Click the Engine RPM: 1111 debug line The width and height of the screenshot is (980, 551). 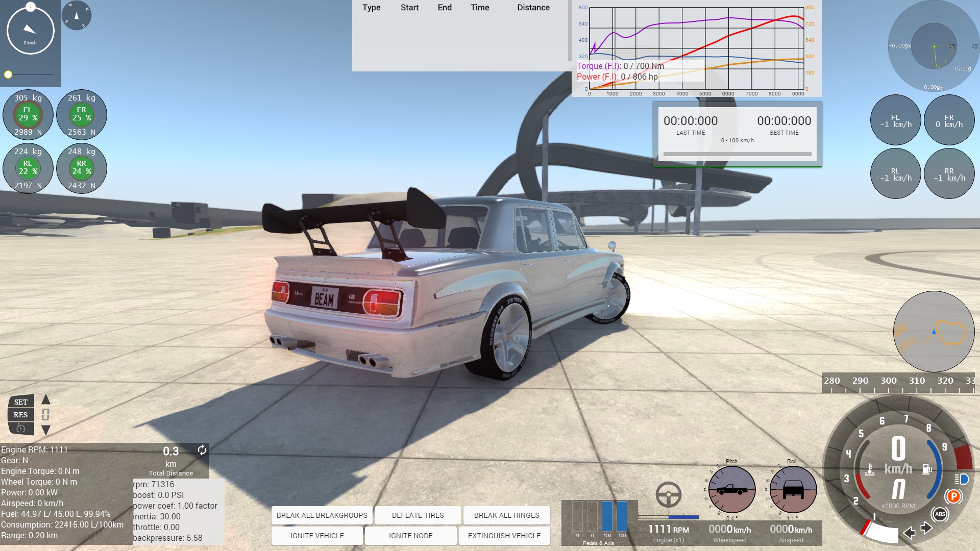tap(34, 449)
